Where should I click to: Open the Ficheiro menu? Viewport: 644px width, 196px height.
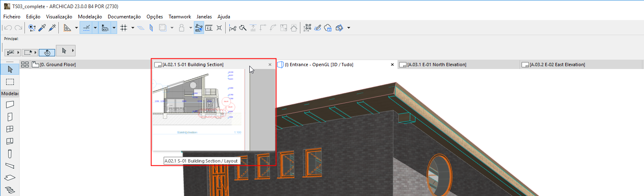[12, 17]
